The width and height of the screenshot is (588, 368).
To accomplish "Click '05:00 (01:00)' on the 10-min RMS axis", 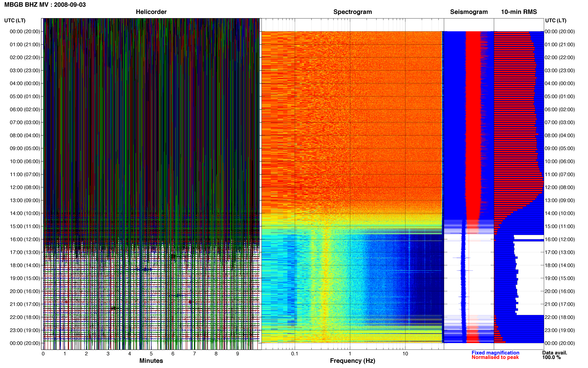I will click(560, 96).
